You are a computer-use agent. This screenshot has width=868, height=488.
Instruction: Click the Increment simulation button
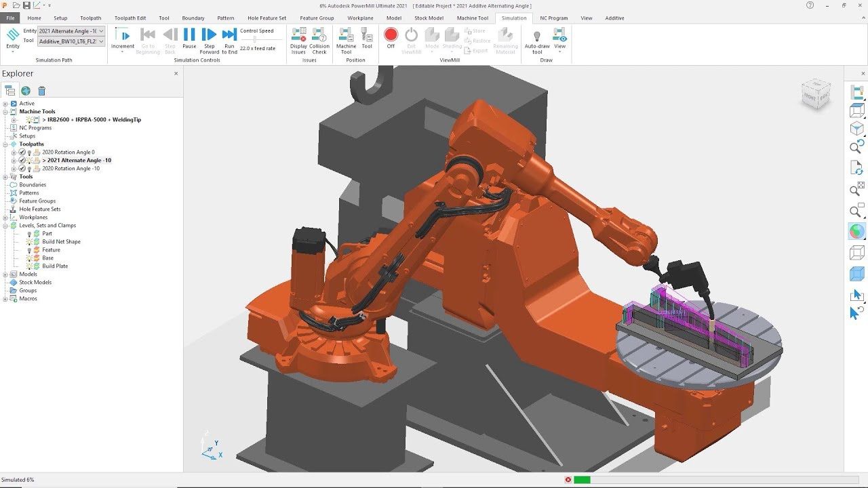point(123,39)
